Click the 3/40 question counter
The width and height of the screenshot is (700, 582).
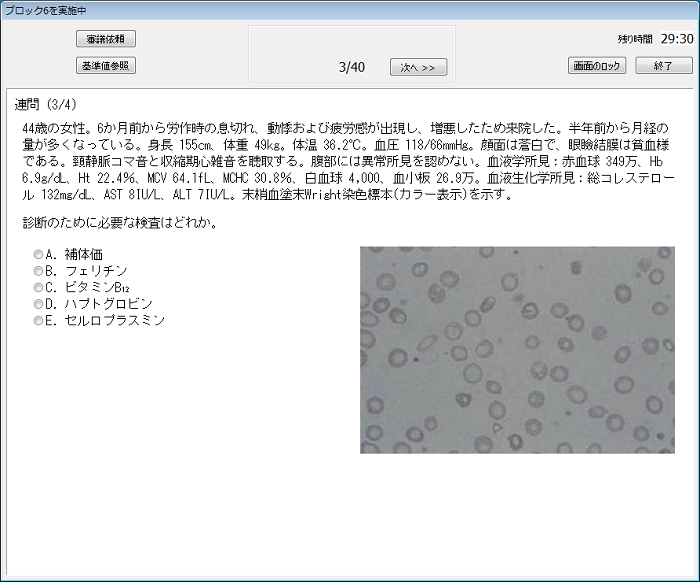(x=352, y=67)
